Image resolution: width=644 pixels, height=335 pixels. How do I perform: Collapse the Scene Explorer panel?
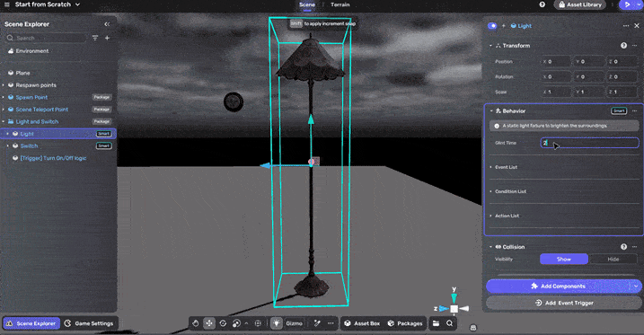(x=107, y=24)
